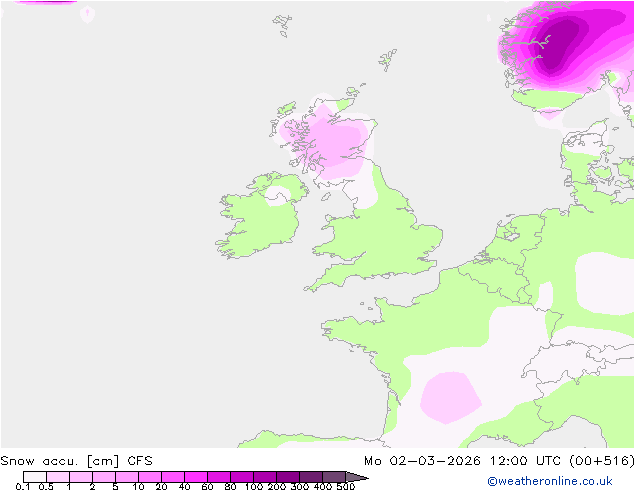Click the 0.1–0.5 cm legend color box
Viewport: 634px width, 490px height.
35,477
